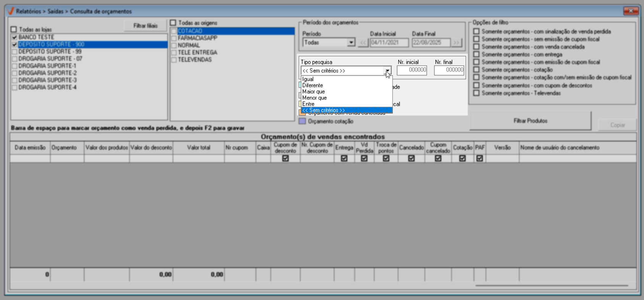Toggle the Entrega column filter checkbox
This screenshot has width=644, height=300.
[x=344, y=158]
